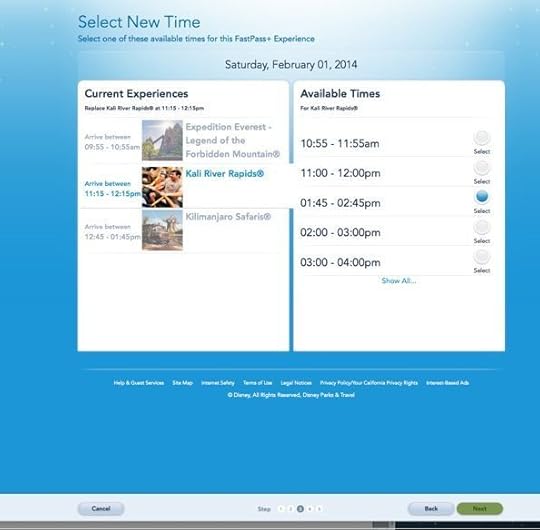Viewport: 540px width, 530px height.
Task: Click the Replace Kali River Rapids subtitle
Action: coord(144,108)
